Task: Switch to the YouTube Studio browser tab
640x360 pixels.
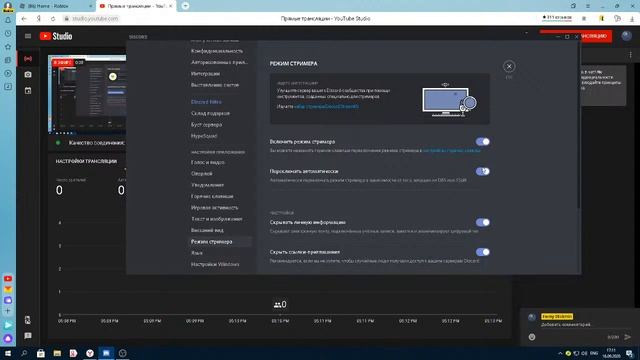Action: pos(136,6)
